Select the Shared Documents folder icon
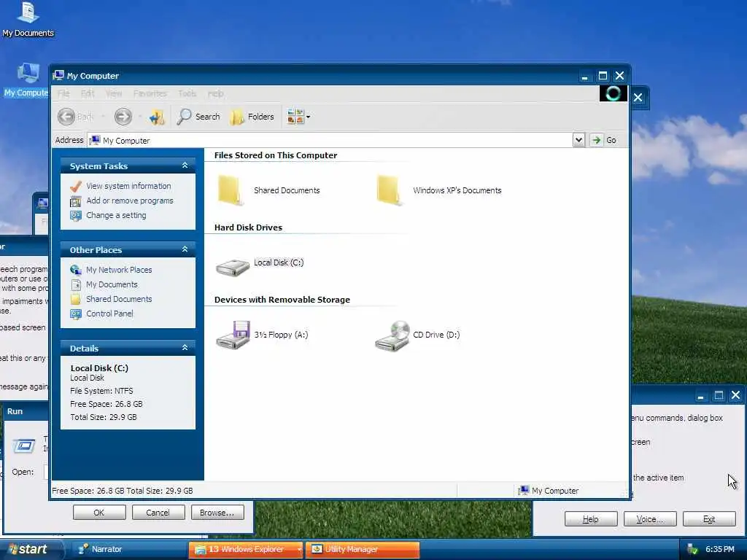747x560 pixels. tap(231, 190)
